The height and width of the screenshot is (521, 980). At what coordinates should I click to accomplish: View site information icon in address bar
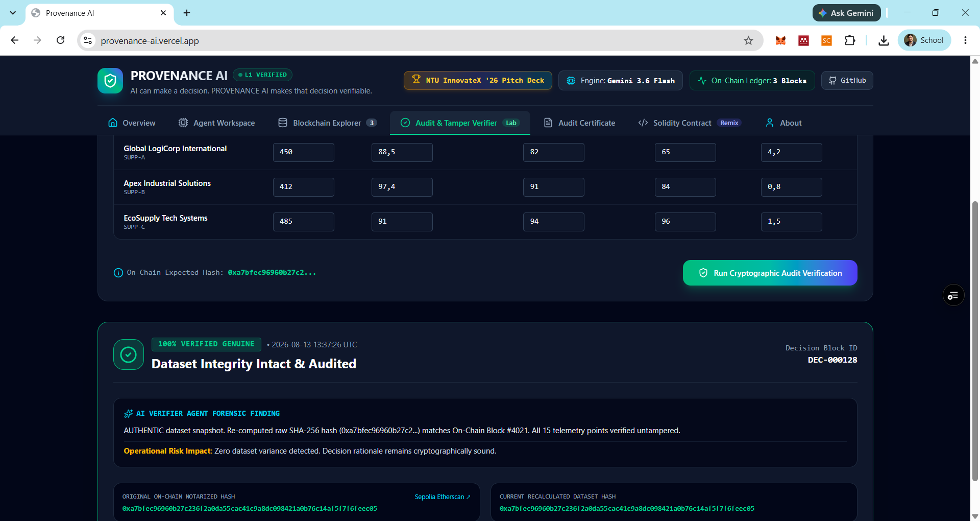(x=88, y=40)
